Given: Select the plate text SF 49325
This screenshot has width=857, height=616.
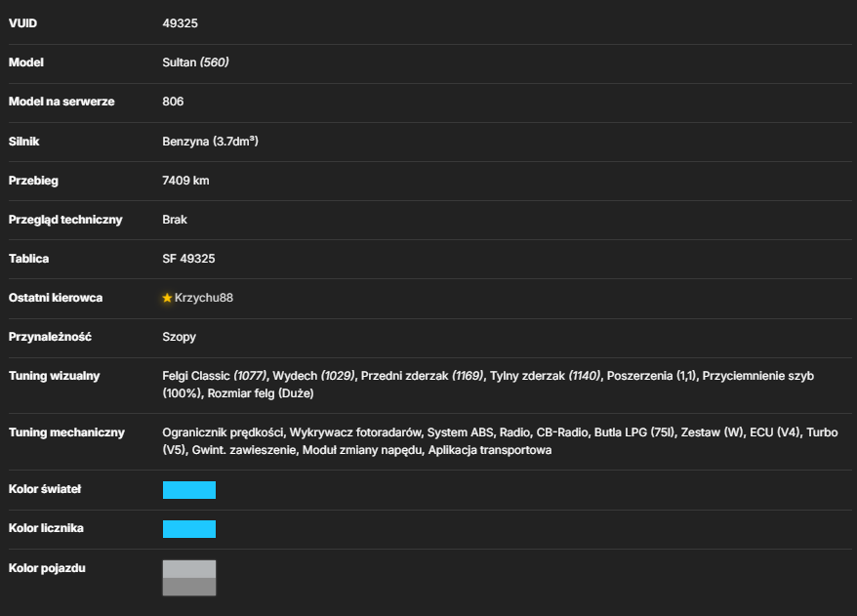Looking at the screenshot, I should 188,259.
